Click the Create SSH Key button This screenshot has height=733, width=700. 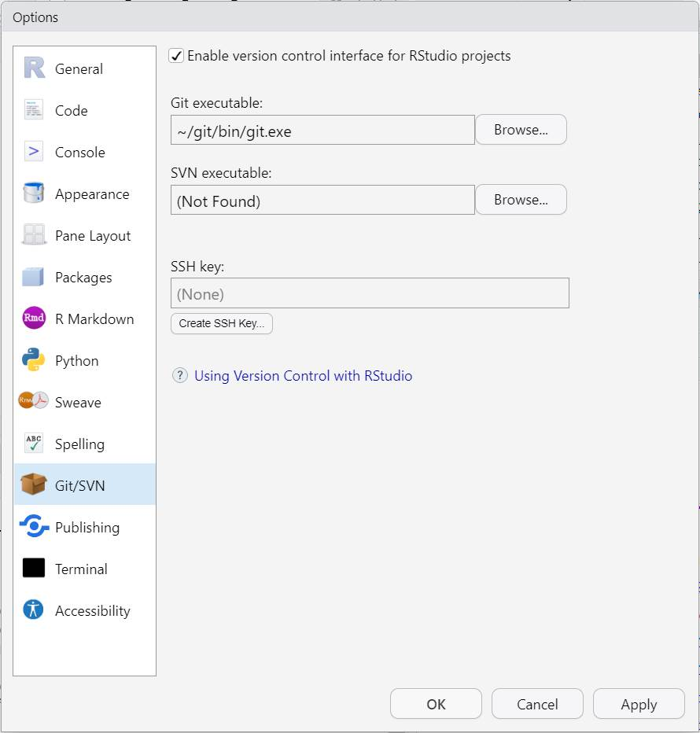(x=221, y=323)
